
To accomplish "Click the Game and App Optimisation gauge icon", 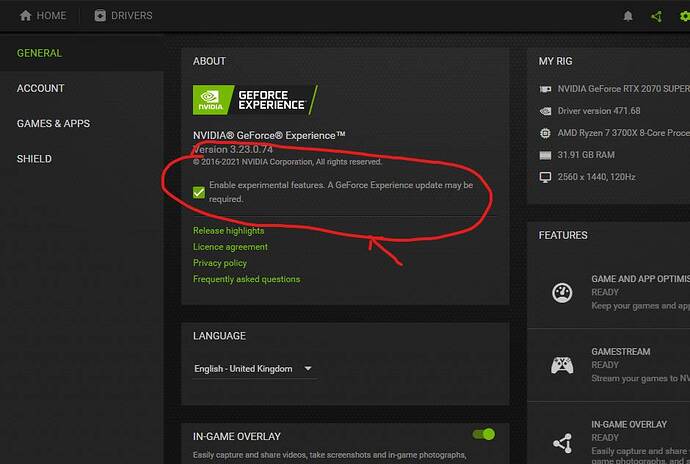I will coord(562,293).
